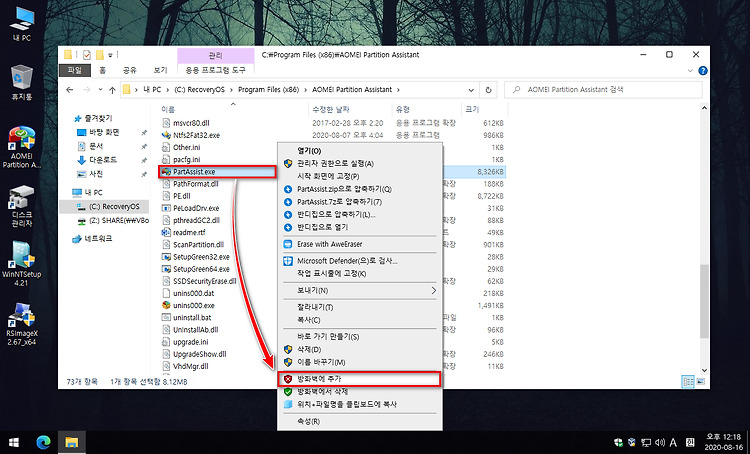Choose 위치+파일명을 클립보드에 복사
Screen dimensions: 750x454
click(360, 404)
